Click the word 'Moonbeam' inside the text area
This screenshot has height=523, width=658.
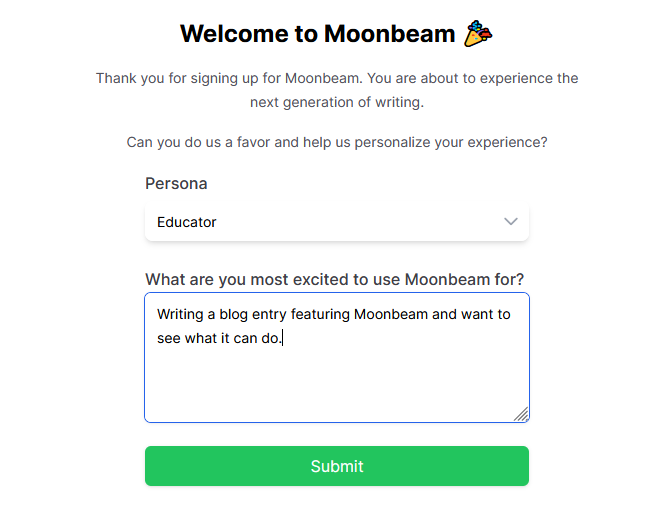(x=391, y=314)
